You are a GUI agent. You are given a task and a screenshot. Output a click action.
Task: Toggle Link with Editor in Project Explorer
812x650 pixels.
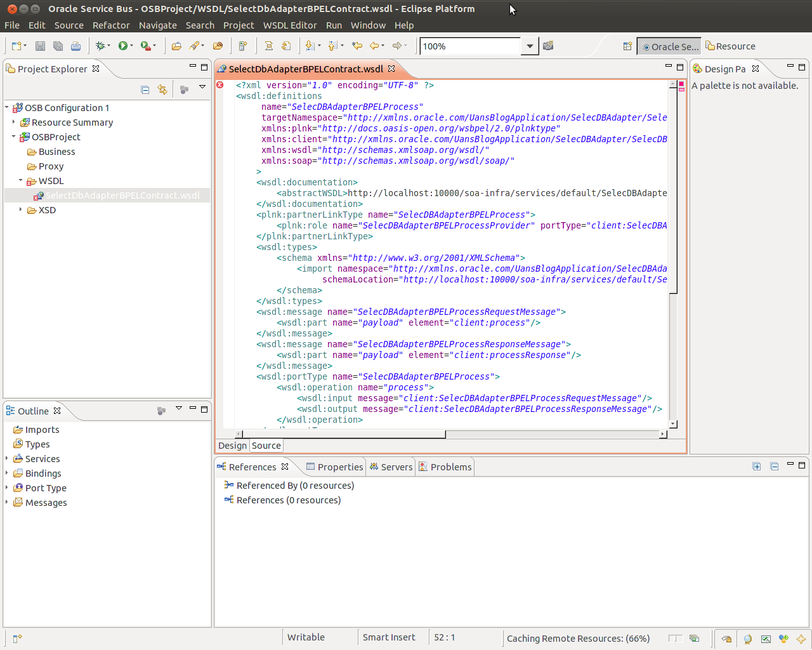point(162,90)
